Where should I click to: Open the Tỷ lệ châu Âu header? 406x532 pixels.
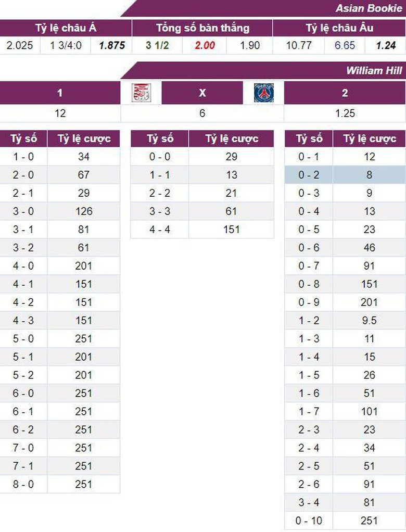point(339,28)
